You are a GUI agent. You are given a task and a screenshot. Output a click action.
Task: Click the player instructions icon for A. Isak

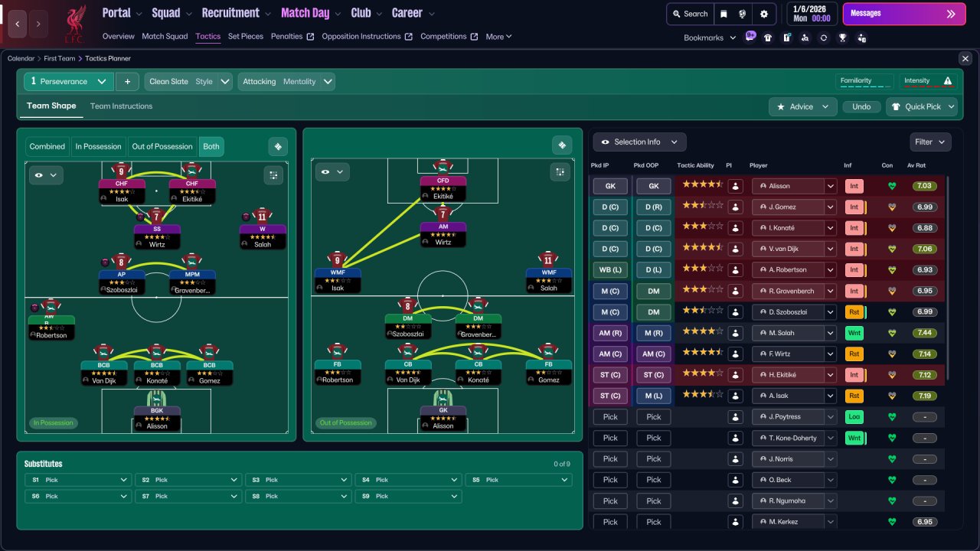tap(736, 396)
